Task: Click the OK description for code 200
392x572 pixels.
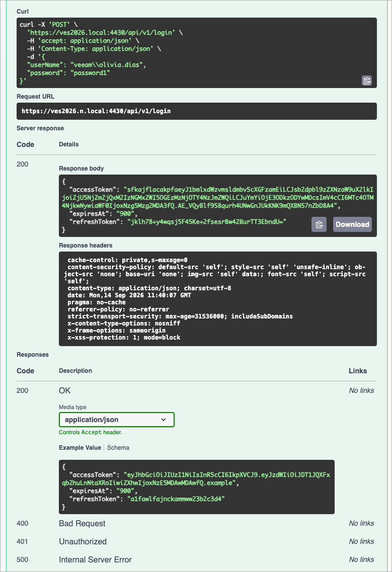Action: click(64, 391)
